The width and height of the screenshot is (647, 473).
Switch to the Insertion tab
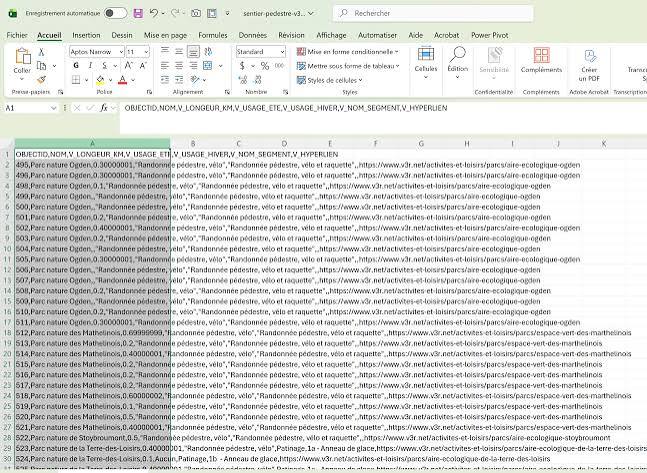[x=86, y=35]
